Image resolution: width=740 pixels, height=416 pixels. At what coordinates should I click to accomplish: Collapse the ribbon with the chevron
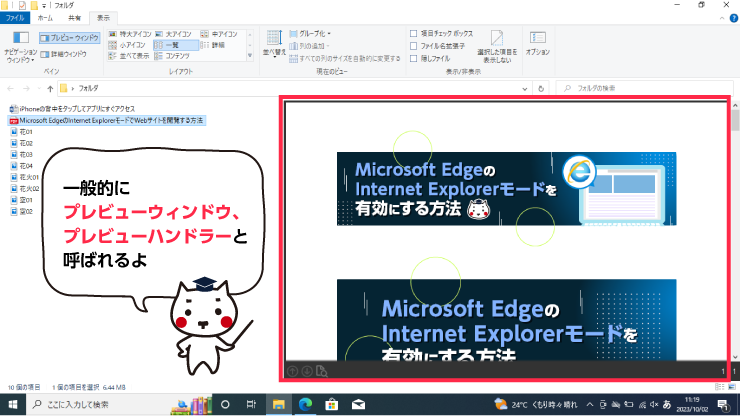(722, 18)
